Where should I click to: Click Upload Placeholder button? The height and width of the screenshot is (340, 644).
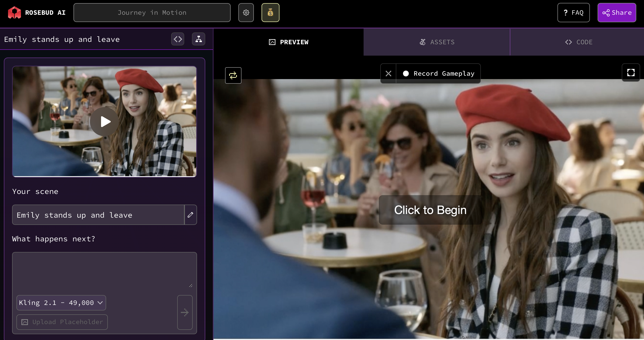62,322
